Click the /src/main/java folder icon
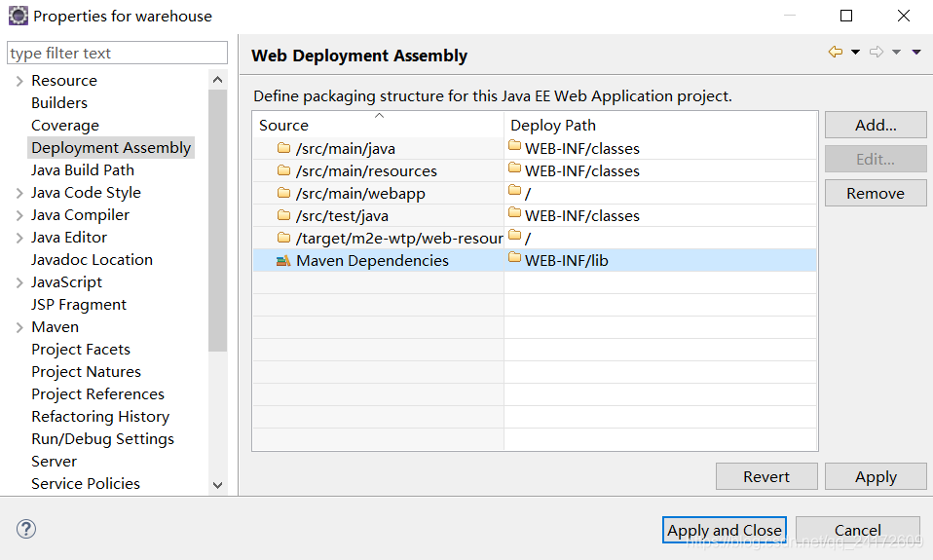 (x=283, y=148)
